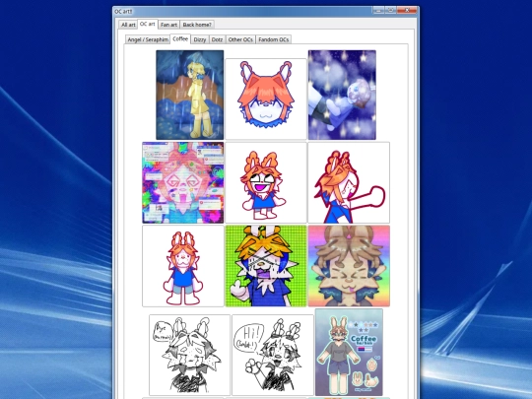Select the OC art tab
This screenshot has width=532, height=399.
[x=148, y=24]
